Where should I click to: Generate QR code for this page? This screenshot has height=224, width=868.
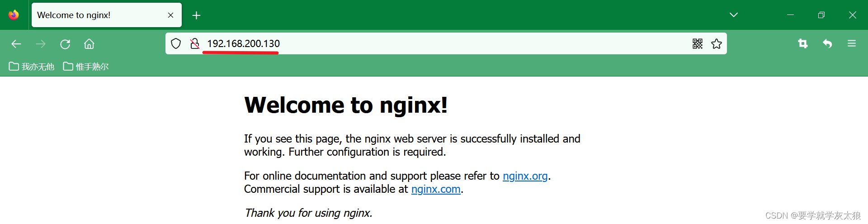pyautogui.click(x=698, y=43)
